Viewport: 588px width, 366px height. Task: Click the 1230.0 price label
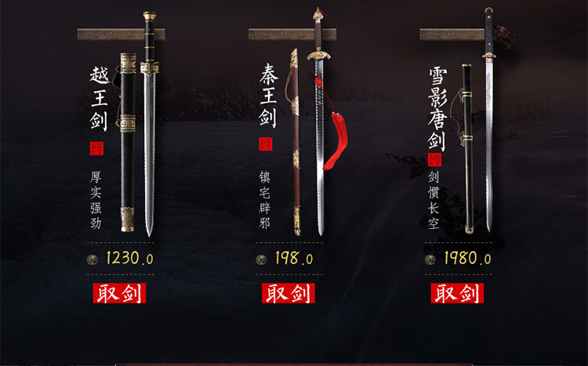coord(129,259)
